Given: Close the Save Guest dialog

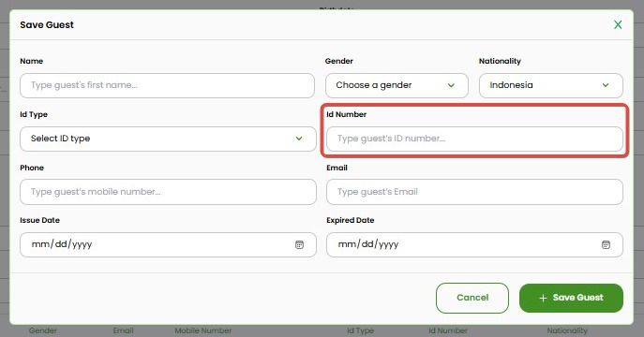Looking at the screenshot, I should coord(618,24).
